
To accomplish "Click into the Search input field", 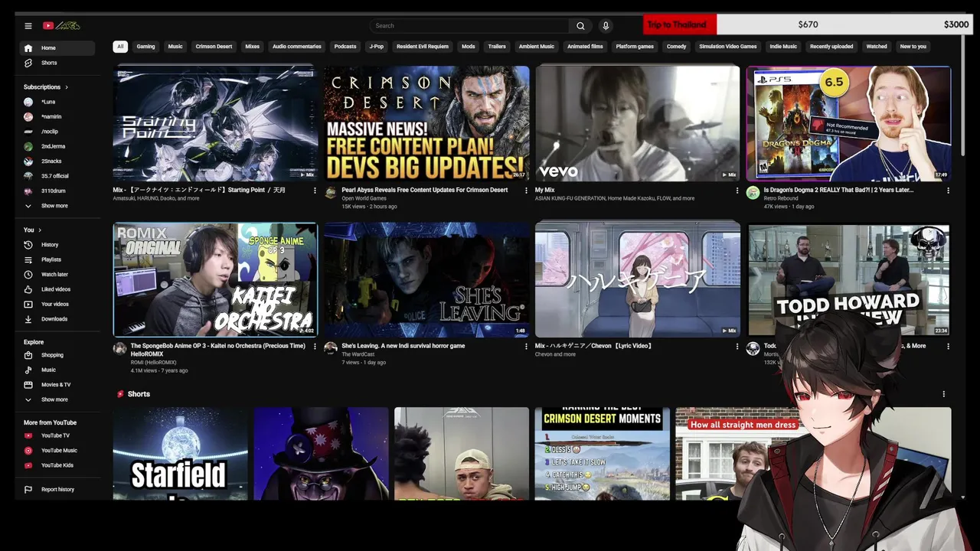I will pos(469,25).
